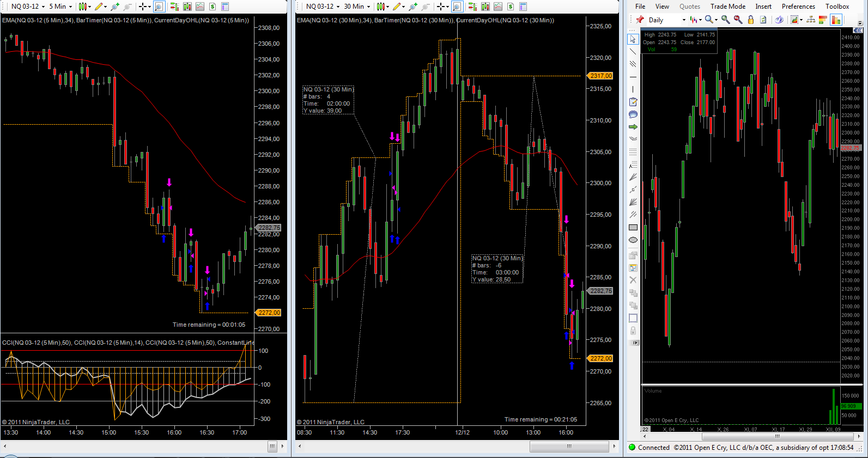Open the Insert menu

[x=763, y=7]
